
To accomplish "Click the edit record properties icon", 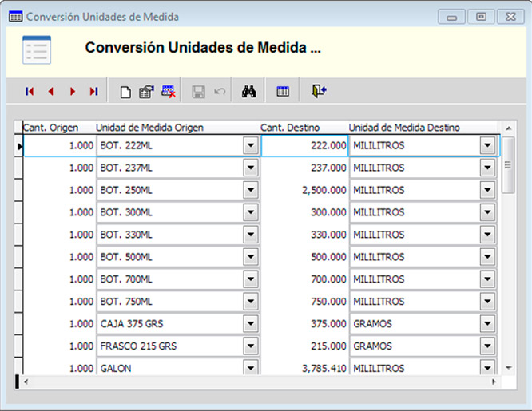I will [x=146, y=92].
